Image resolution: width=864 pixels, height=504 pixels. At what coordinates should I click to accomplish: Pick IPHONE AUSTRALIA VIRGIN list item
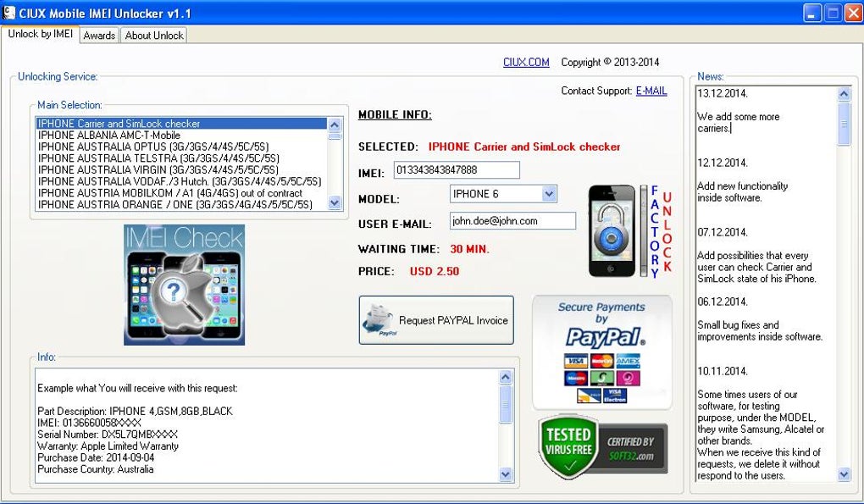click(182, 169)
